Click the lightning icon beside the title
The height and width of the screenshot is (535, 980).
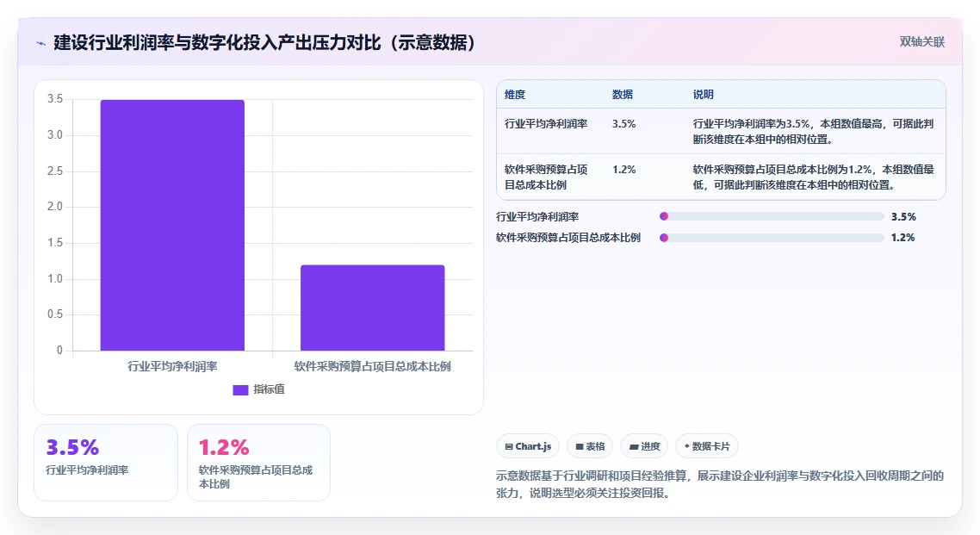41,43
